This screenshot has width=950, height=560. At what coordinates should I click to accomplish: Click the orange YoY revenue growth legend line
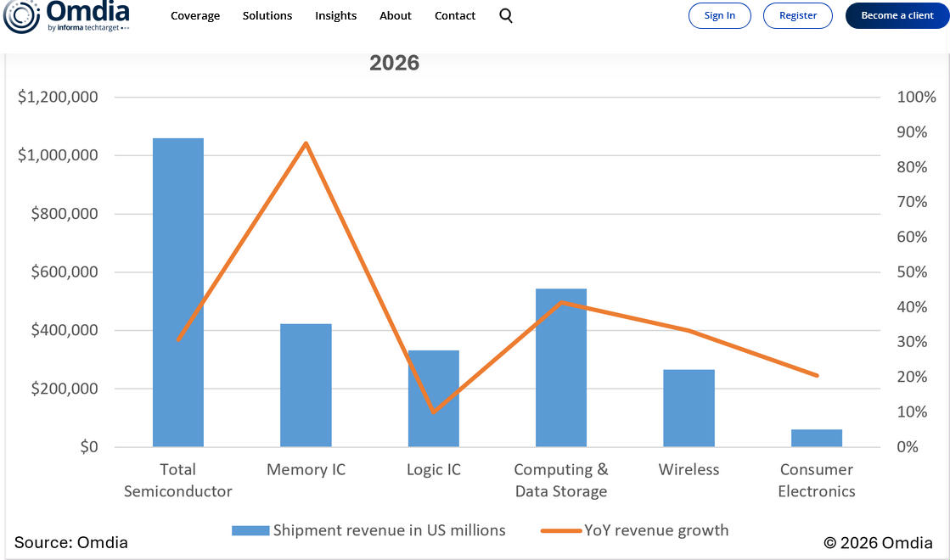[x=561, y=530]
